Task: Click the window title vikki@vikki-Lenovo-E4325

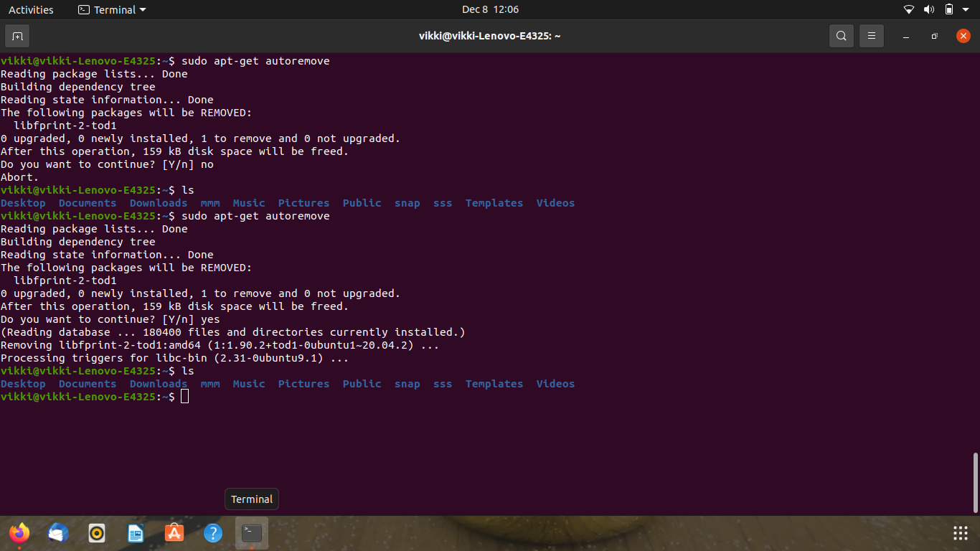Action: click(x=490, y=36)
